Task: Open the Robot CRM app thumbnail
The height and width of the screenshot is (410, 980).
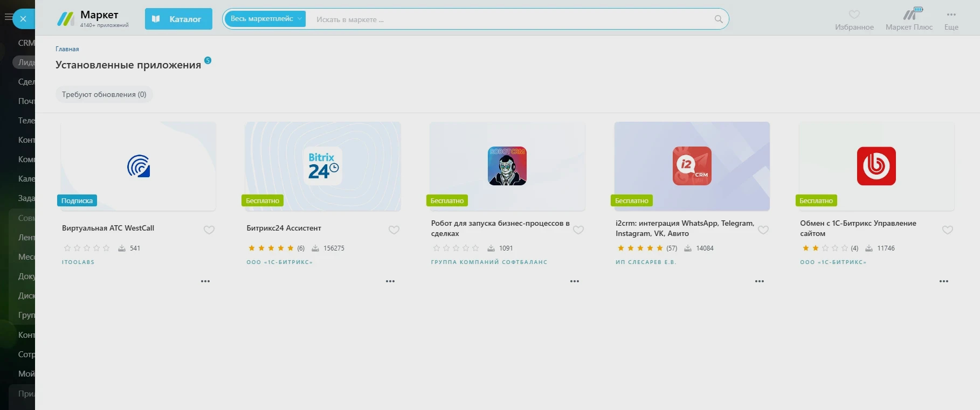Action: [x=507, y=166]
